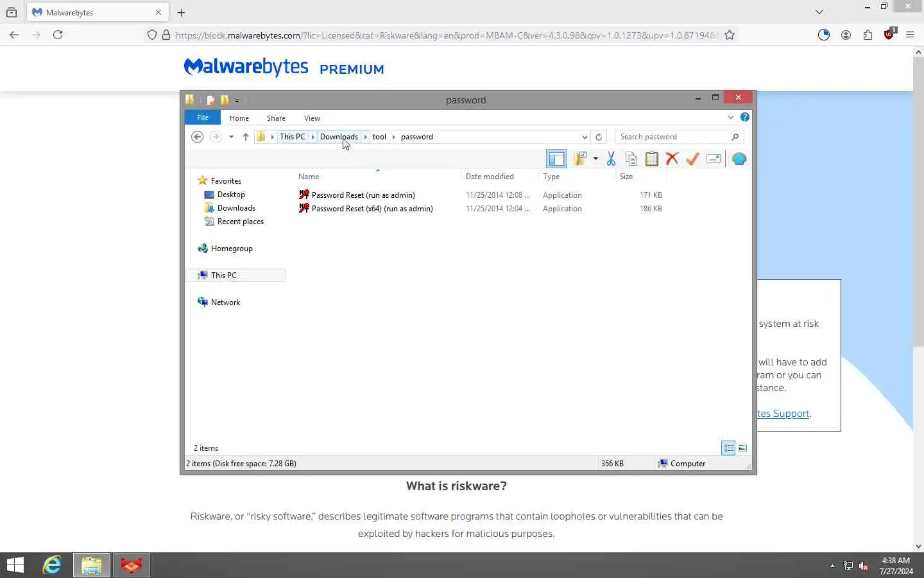The height and width of the screenshot is (578, 924).
Task: Expand the arrow after tool in breadcrumb
Action: (394, 137)
